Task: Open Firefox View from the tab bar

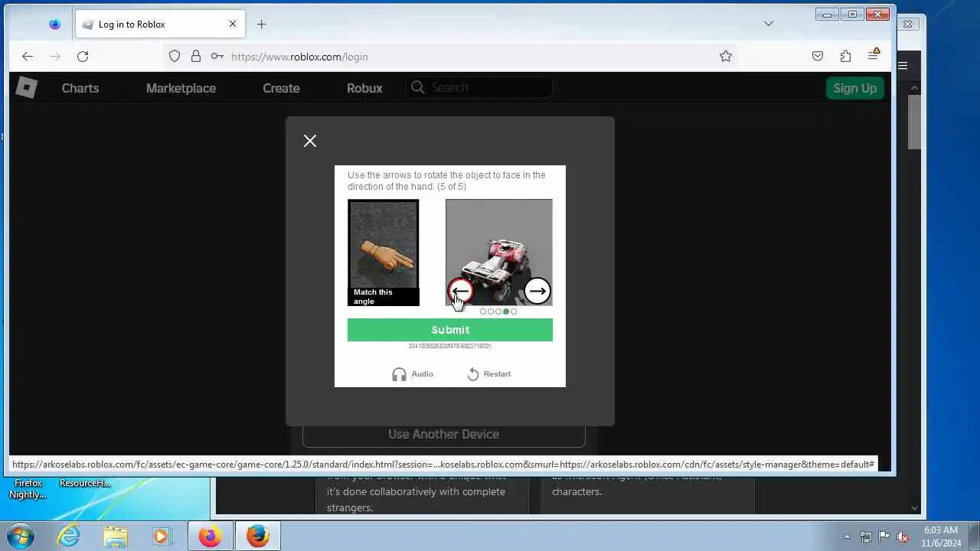Action: [54, 24]
